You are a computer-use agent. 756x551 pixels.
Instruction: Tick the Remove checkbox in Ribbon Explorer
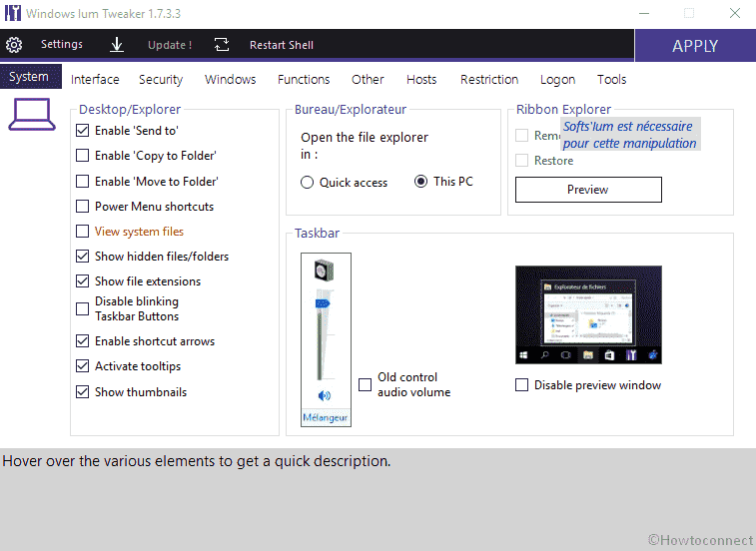click(521, 136)
